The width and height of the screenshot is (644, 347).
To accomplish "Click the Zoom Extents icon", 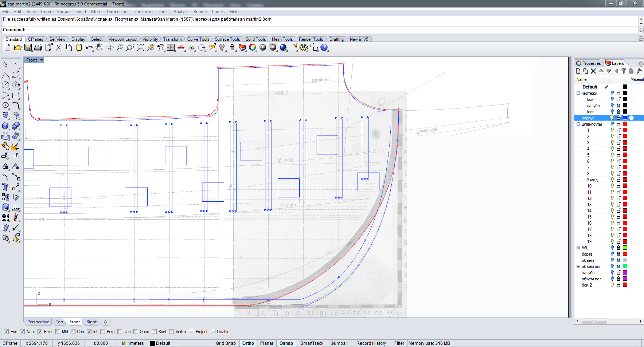I will tap(140, 48).
